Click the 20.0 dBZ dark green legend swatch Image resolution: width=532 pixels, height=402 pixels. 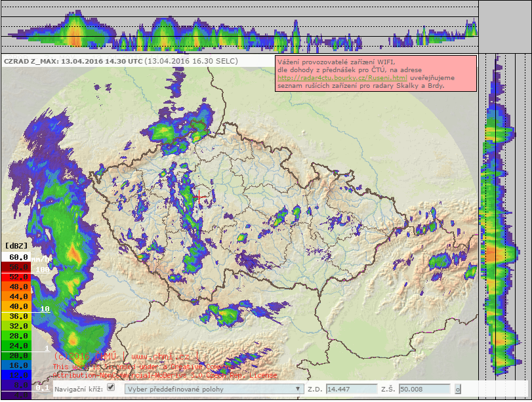click(16, 355)
